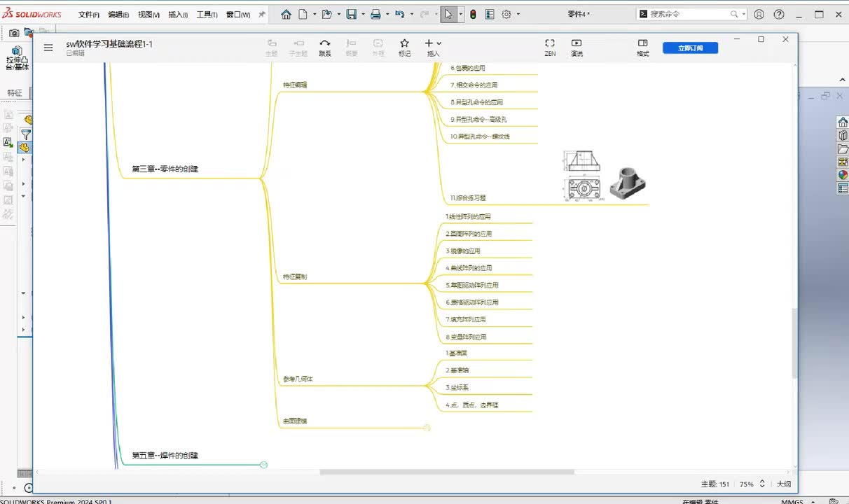
Task: Toggle the 格式 format panel
Action: (642, 47)
